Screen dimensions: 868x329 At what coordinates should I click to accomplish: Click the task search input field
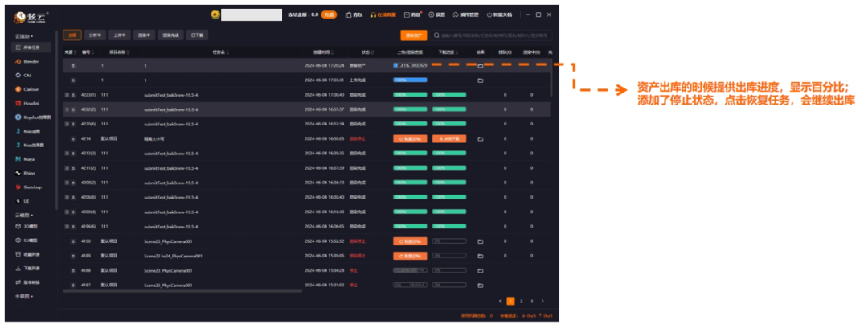491,35
